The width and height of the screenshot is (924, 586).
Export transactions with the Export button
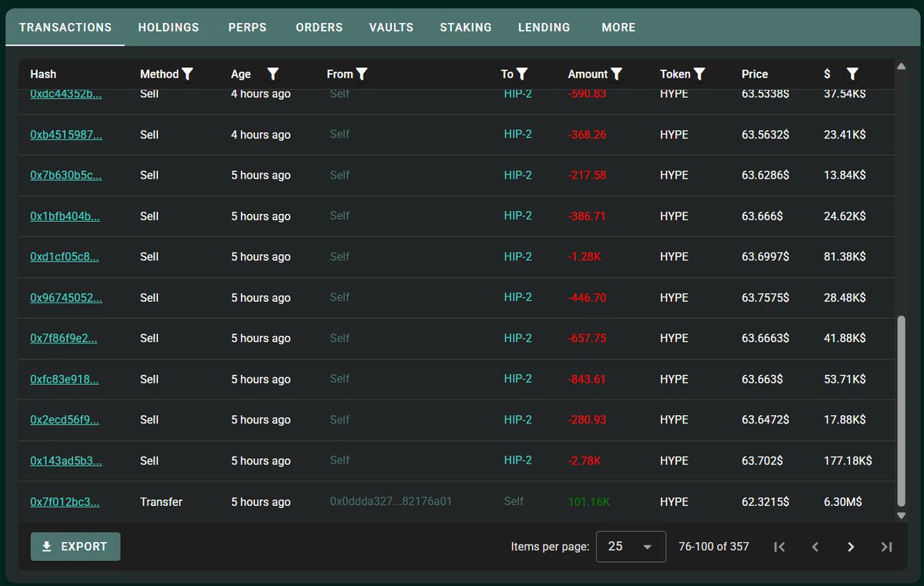[x=75, y=547]
